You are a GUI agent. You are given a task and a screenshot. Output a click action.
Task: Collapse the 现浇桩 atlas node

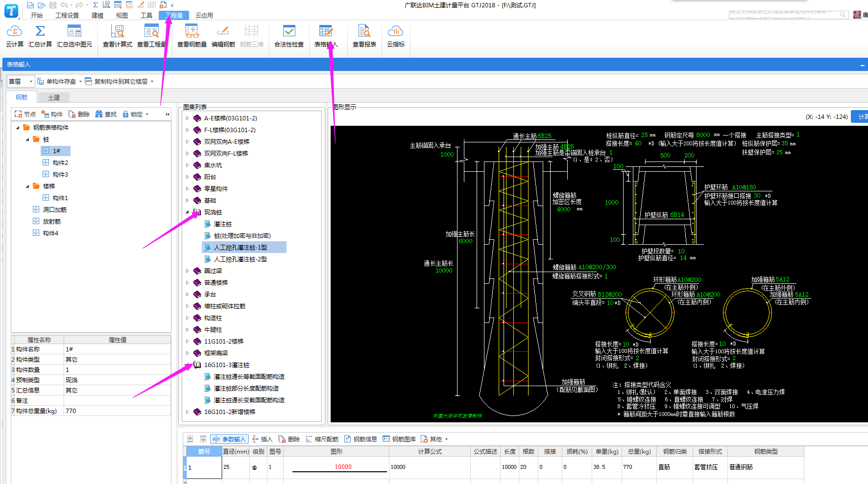187,212
